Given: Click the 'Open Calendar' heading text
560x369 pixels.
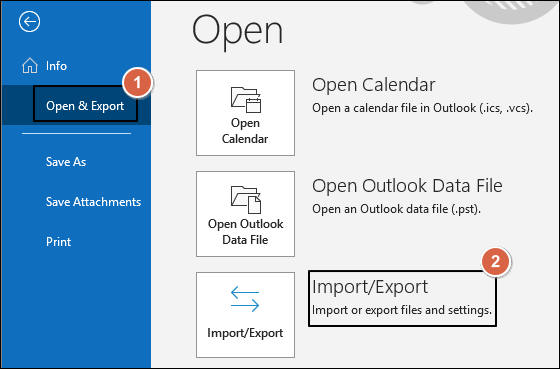Looking at the screenshot, I should click(374, 85).
